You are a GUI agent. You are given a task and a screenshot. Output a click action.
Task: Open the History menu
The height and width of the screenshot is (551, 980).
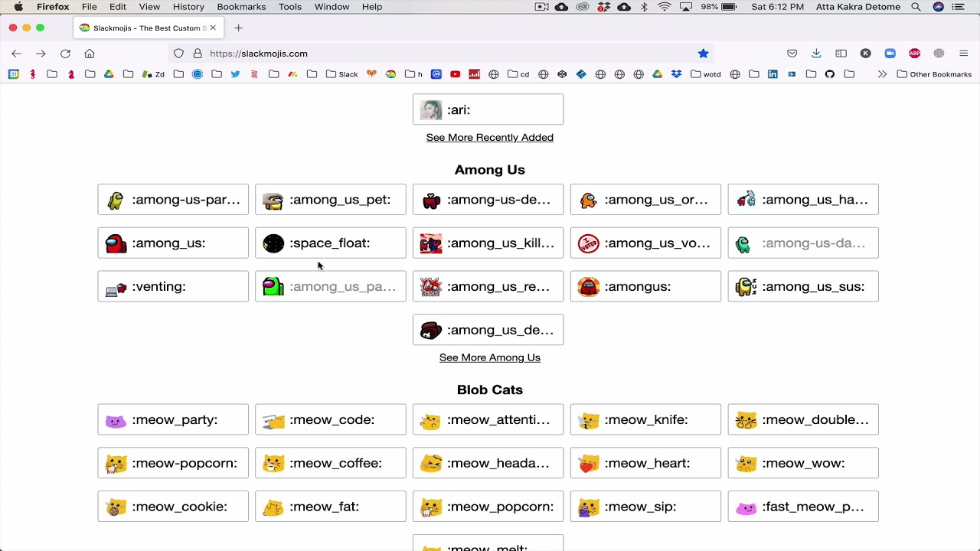(x=188, y=7)
